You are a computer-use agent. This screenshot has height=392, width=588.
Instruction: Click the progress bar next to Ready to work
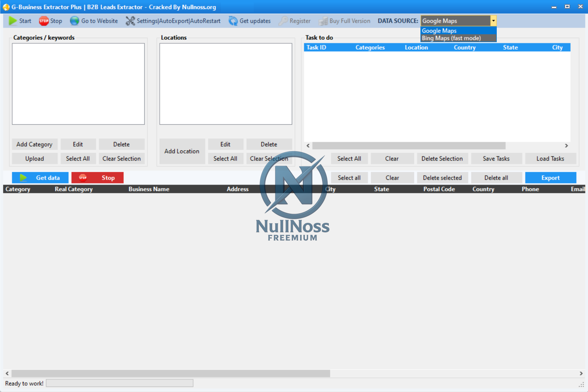coord(120,383)
